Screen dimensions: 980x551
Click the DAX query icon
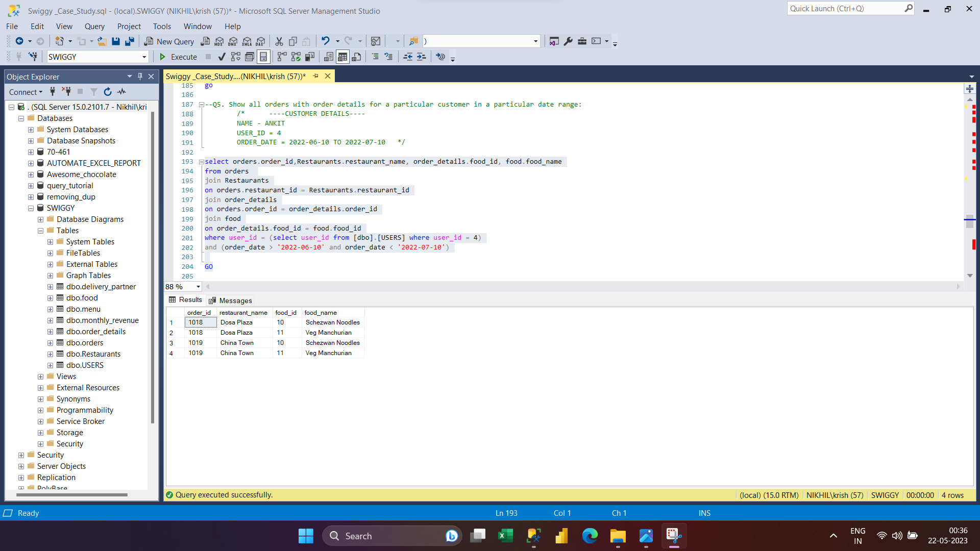click(x=261, y=41)
